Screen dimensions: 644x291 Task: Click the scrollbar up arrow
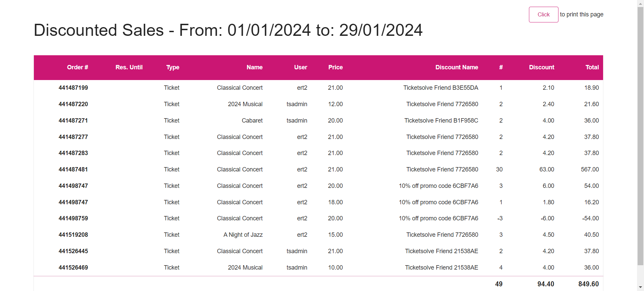click(x=640, y=3)
